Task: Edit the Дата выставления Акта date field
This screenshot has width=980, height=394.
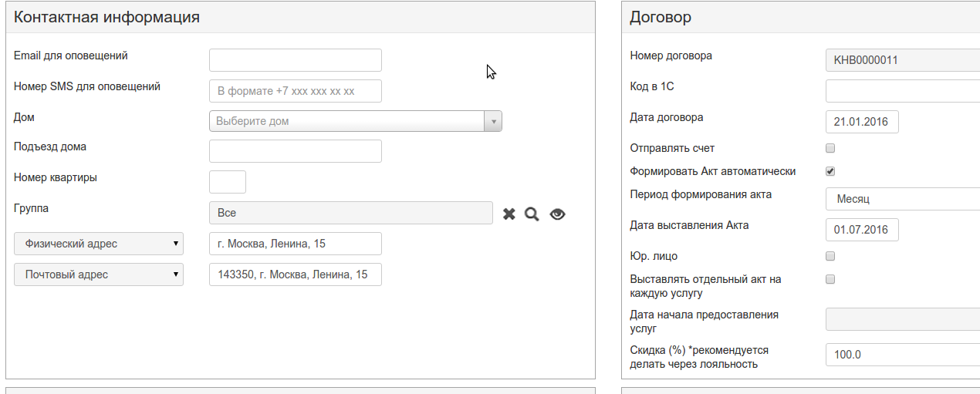Action: pos(861,230)
